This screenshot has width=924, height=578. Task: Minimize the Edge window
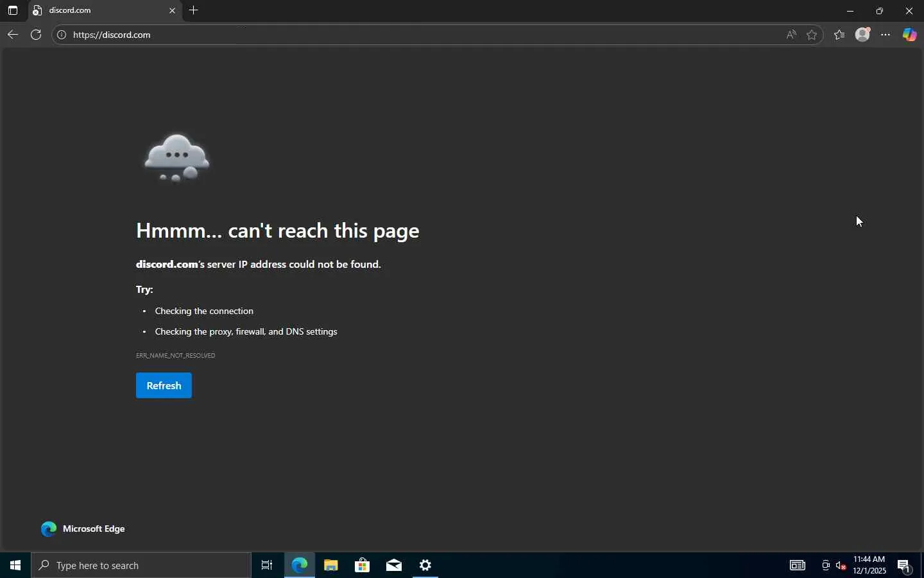click(851, 11)
